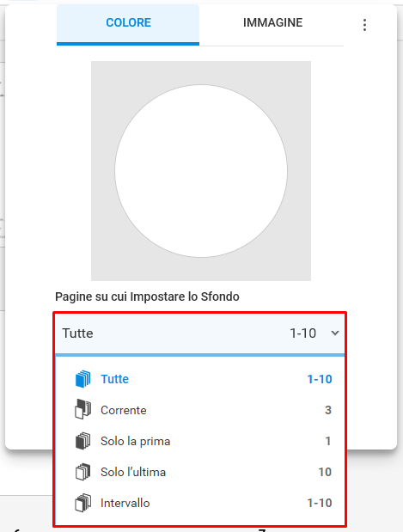Open the three-dot more options menu
The height and width of the screenshot is (532, 403).
click(364, 25)
